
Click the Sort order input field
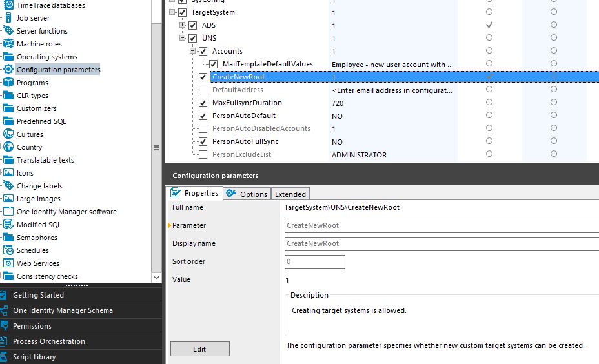point(315,262)
